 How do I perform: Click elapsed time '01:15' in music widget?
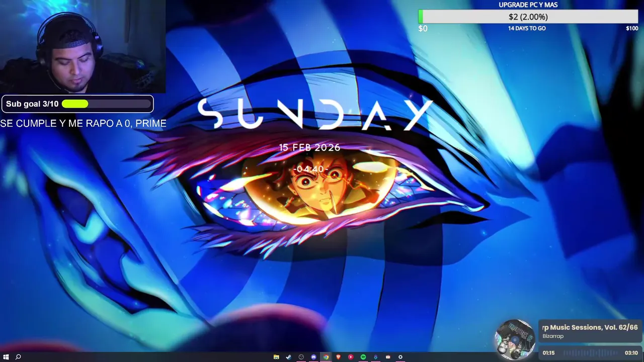tap(548, 353)
